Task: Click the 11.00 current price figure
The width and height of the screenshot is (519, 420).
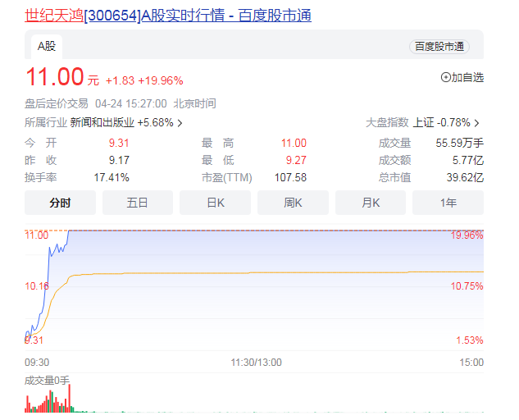Action: click(x=55, y=78)
